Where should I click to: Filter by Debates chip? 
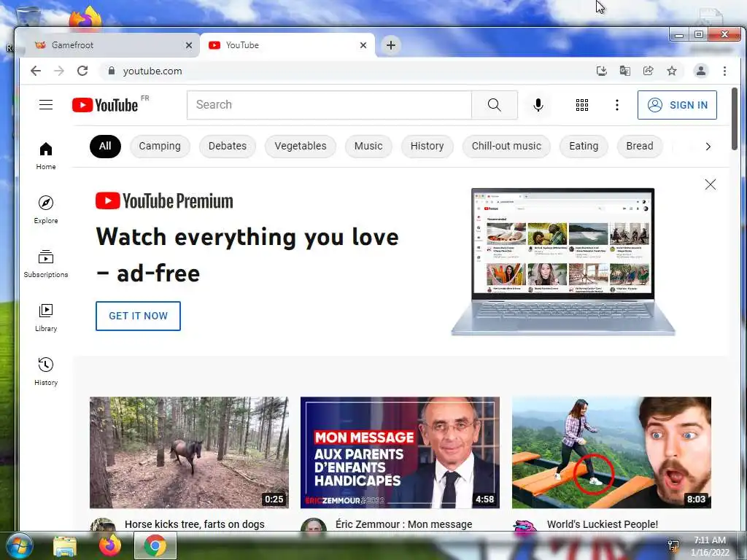tap(228, 146)
